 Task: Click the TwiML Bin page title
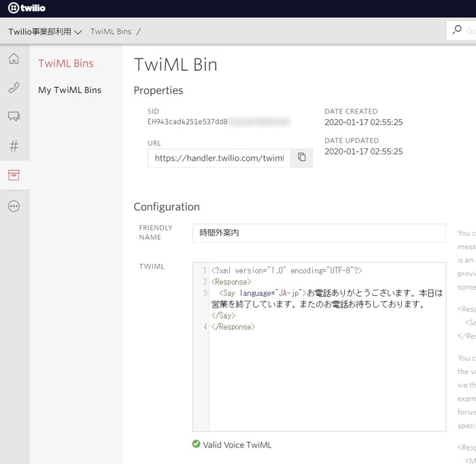tap(175, 65)
